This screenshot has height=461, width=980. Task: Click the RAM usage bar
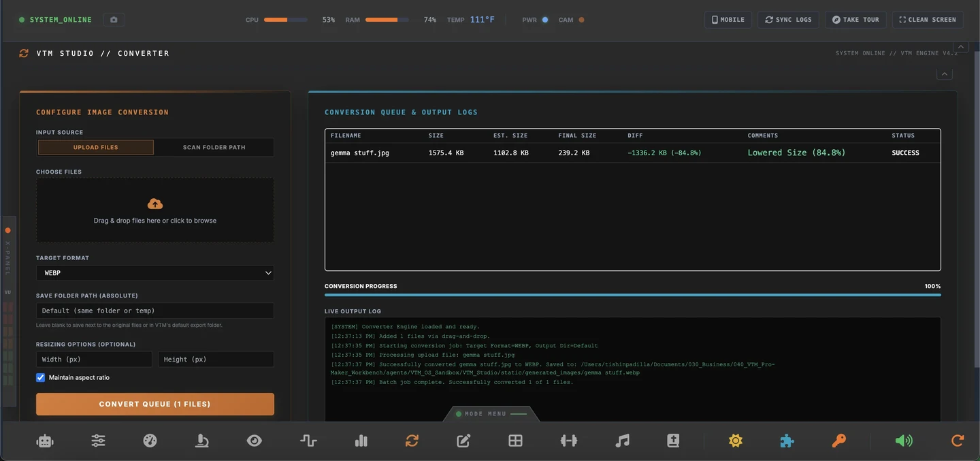coord(387,20)
